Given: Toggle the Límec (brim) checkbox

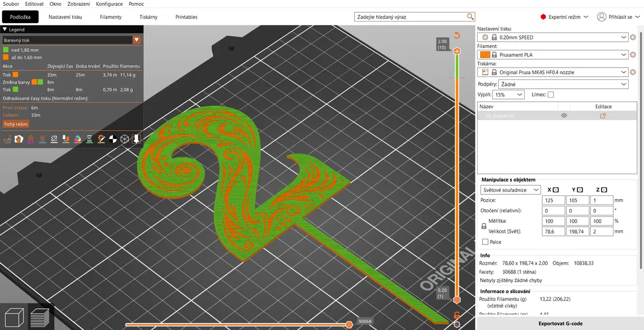Looking at the screenshot, I should pyautogui.click(x=551, y=95).
